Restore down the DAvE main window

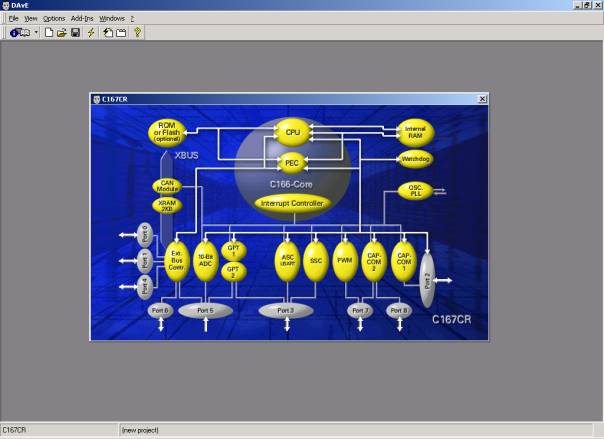click(x=587, y=5)
